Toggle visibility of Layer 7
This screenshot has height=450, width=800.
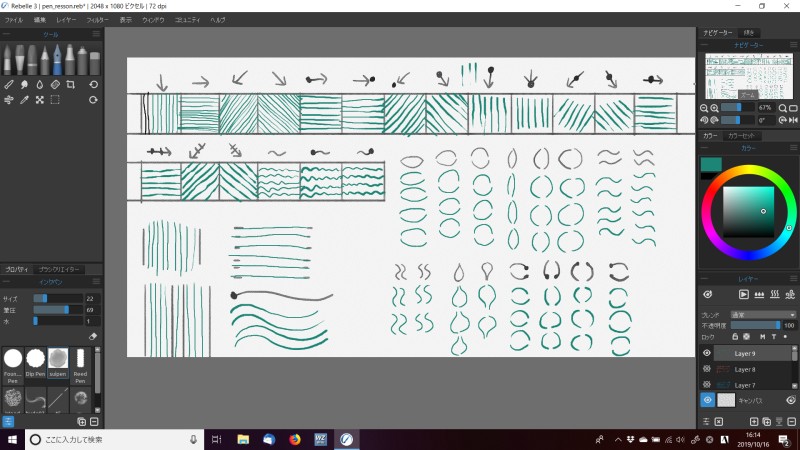[x=707, y=384]
